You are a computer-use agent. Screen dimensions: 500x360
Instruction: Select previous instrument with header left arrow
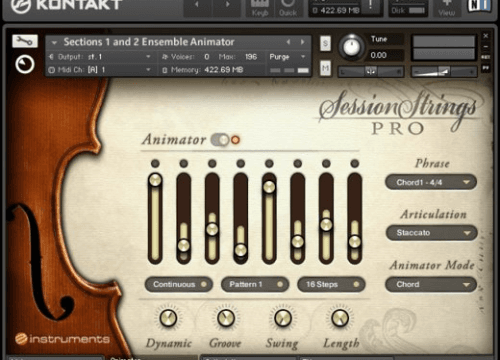(289, 42)
